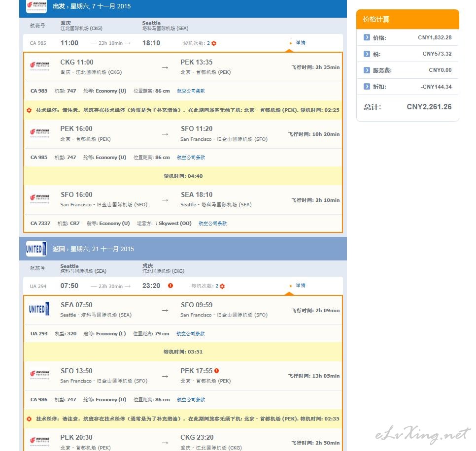Click Air China logo on CKG 11:00 segment
The height and width of the screenshot is (451, 476).
coord(39,66)
